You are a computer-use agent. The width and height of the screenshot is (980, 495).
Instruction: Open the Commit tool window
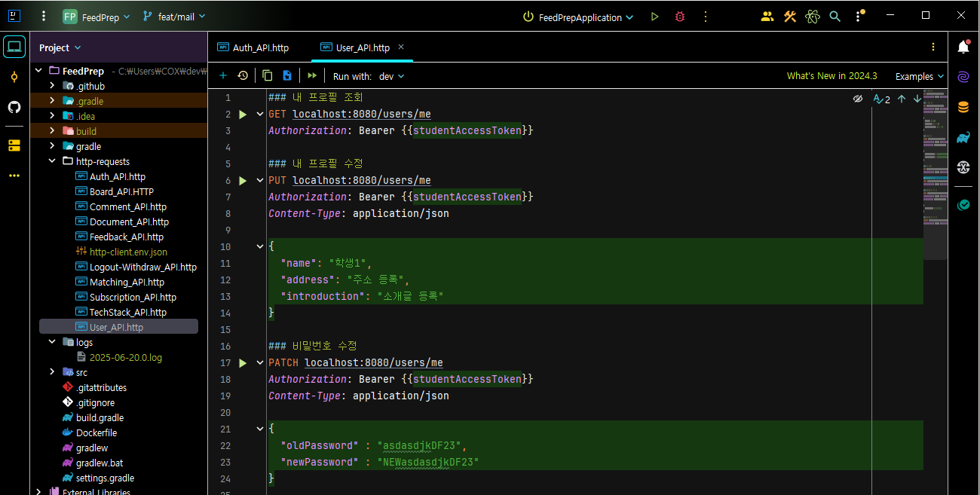pos(14,77)
